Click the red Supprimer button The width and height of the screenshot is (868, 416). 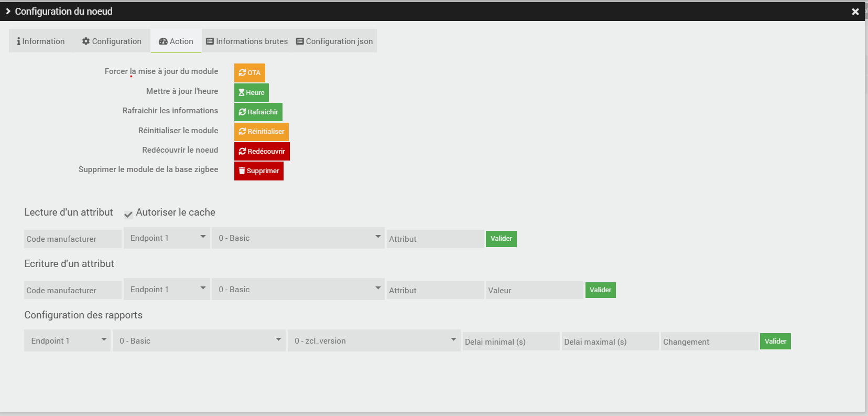point(259,171)
